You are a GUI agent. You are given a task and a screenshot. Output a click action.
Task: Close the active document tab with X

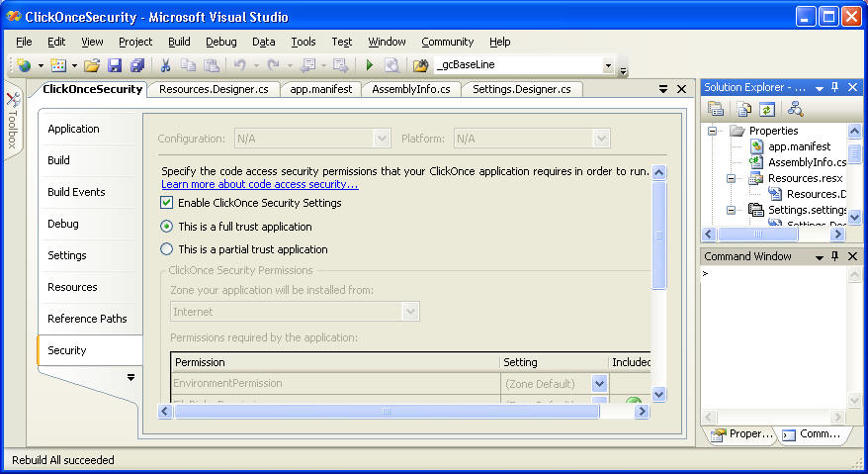(x=681, y=89)
